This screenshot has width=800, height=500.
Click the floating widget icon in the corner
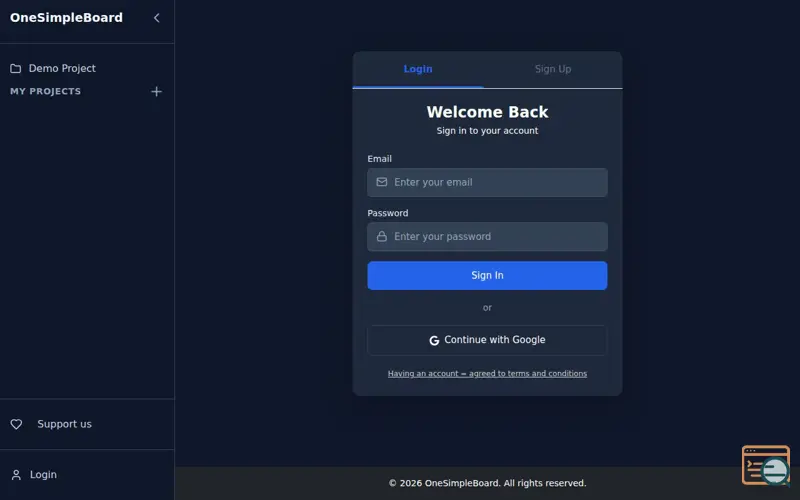(x=766, y=465)
